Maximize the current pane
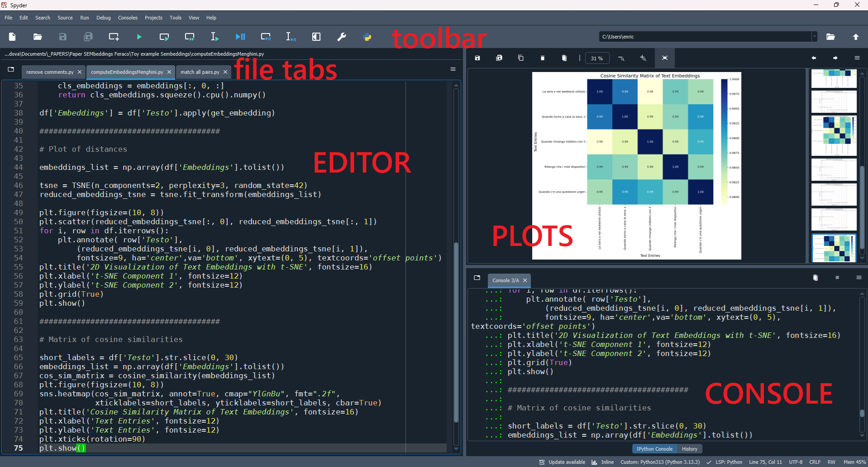The width and height of the screenshot is (868, 467). pos(316,37)
